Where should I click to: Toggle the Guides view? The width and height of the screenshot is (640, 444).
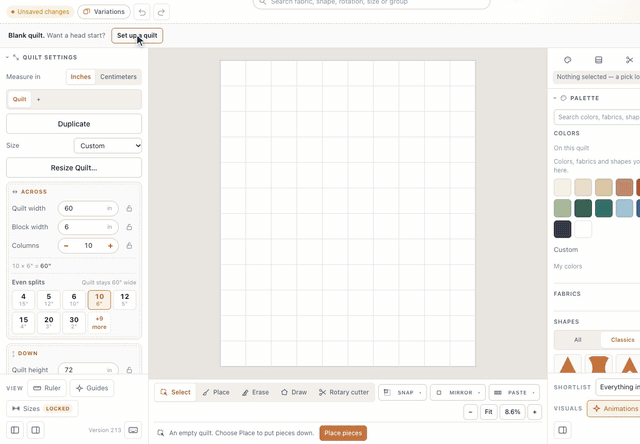pos(92,388)
